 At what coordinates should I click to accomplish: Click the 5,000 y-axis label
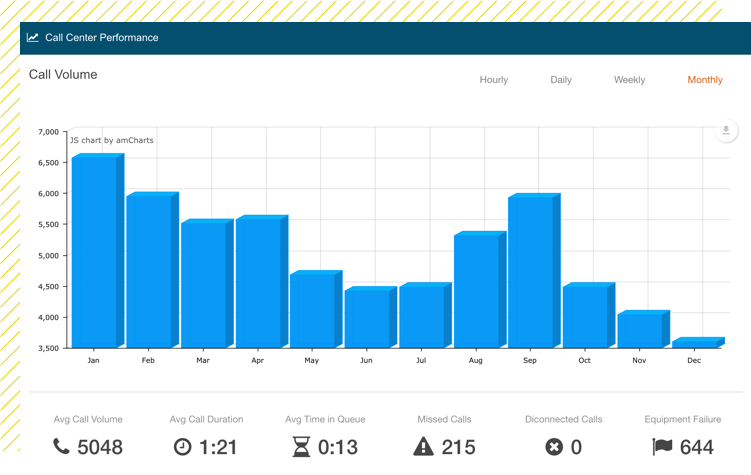pyautogui.click(x=48, y=256)
